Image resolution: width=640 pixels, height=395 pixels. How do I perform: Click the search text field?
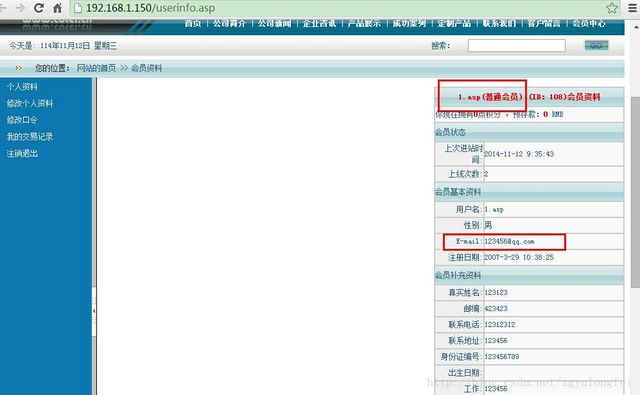coord(516,46)
